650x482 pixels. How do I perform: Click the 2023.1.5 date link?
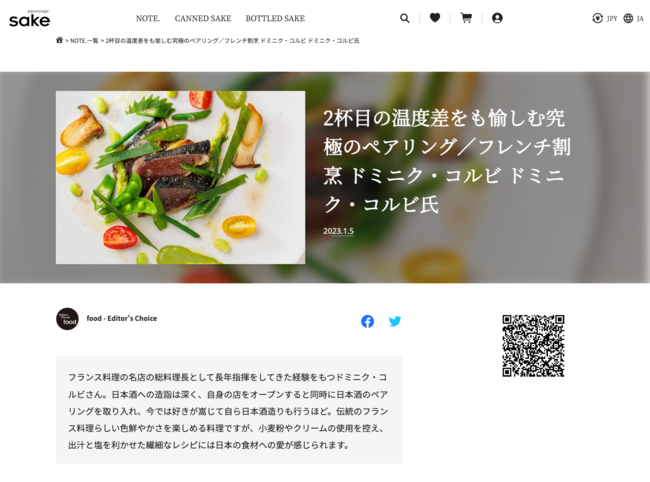coord(338,231)
